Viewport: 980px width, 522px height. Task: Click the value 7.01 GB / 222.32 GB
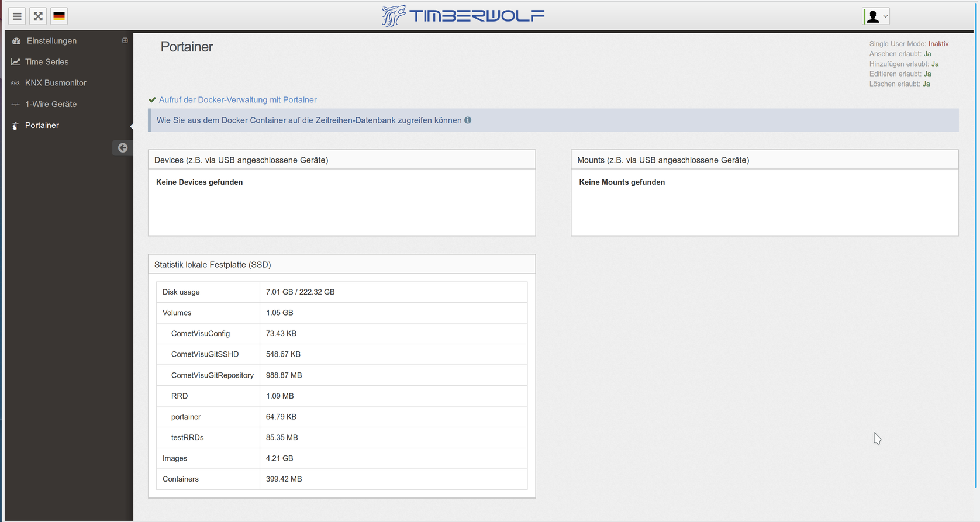click(x=300, y=292)
